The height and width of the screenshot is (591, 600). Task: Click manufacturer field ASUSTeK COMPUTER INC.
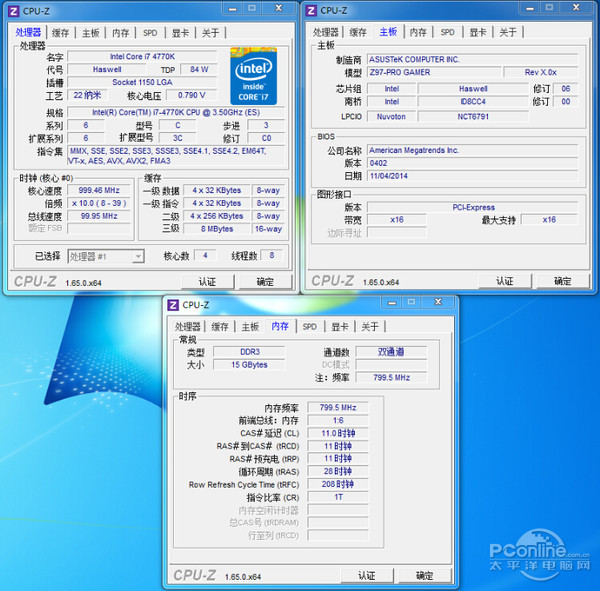pyautogui.click(x=472, y=59)
